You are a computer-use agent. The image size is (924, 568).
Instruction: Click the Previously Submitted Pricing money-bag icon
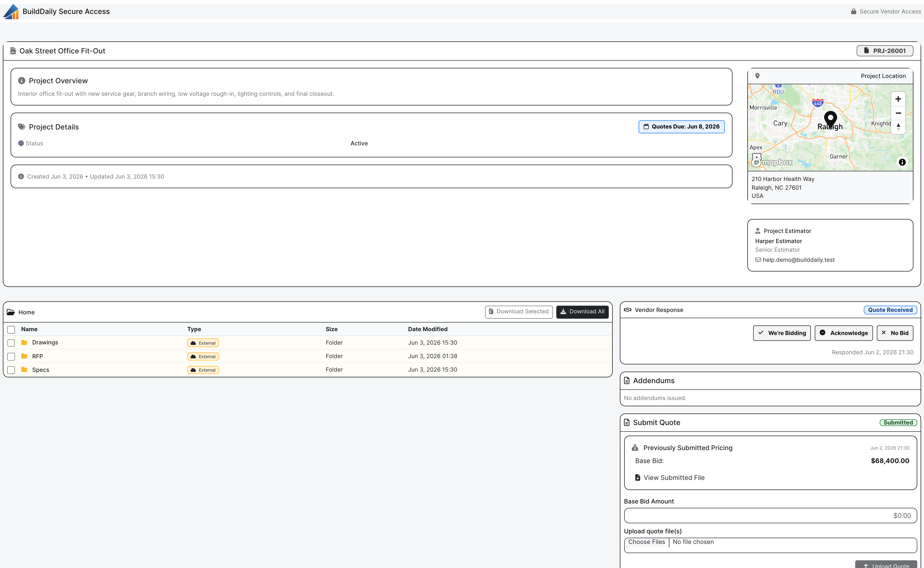[x=635, y=448]
